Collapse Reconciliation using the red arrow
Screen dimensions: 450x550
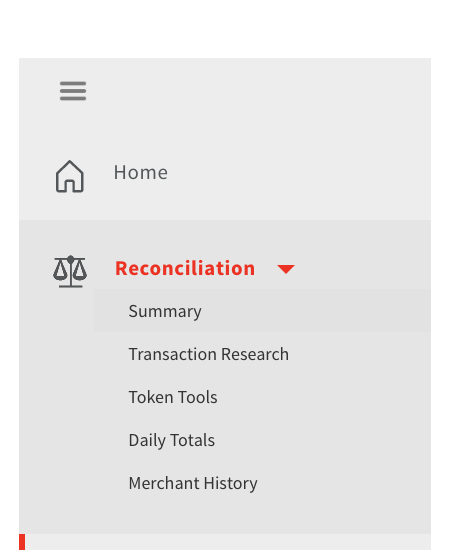pos(286,269)
